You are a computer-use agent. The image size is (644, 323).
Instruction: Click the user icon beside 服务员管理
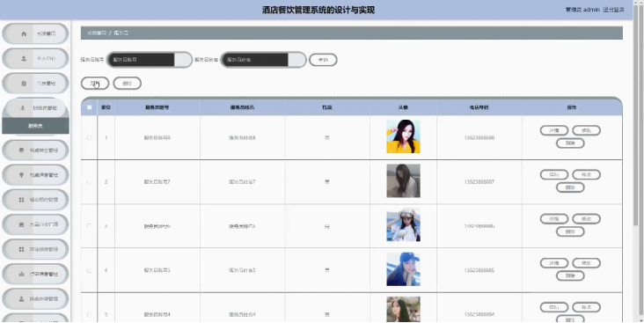point(23,107)
